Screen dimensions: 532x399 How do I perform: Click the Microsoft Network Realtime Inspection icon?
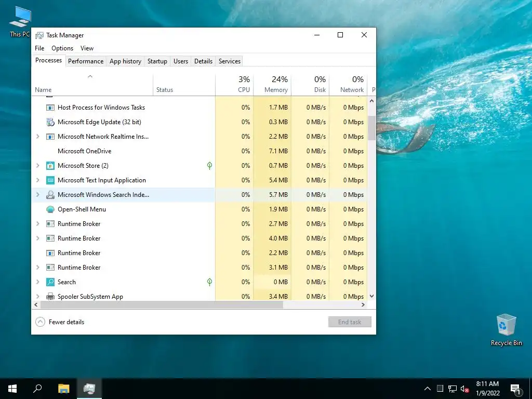50,137
